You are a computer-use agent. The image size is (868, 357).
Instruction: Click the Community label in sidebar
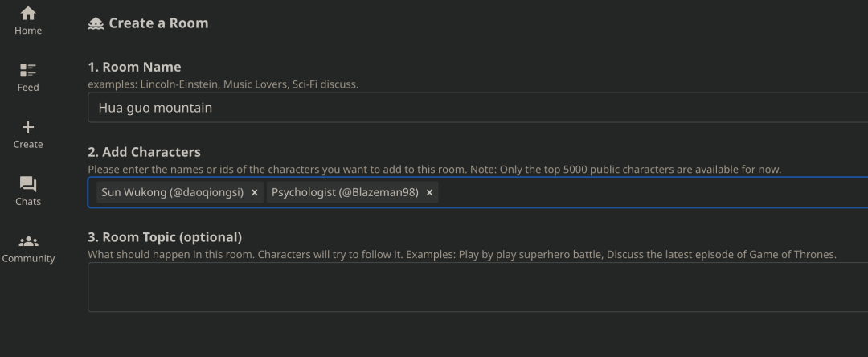pyautogui.click(x=27, y=258)
